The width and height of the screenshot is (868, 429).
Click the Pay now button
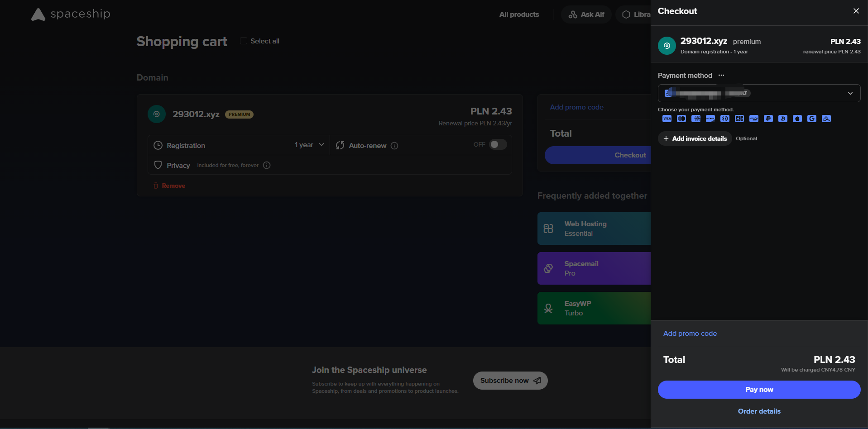click(x=759, y=390)
